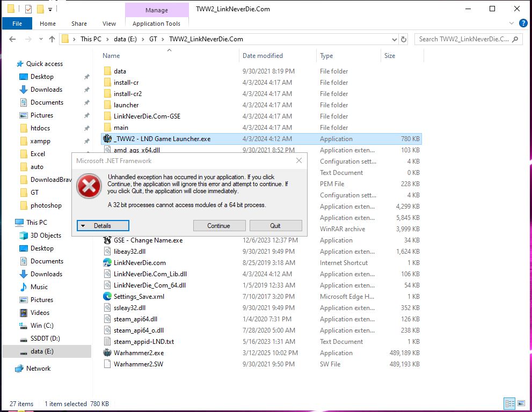Click the Warhammer2.SW file icon
This screenshot has height=412, width=532.
[x=107, y=364]
